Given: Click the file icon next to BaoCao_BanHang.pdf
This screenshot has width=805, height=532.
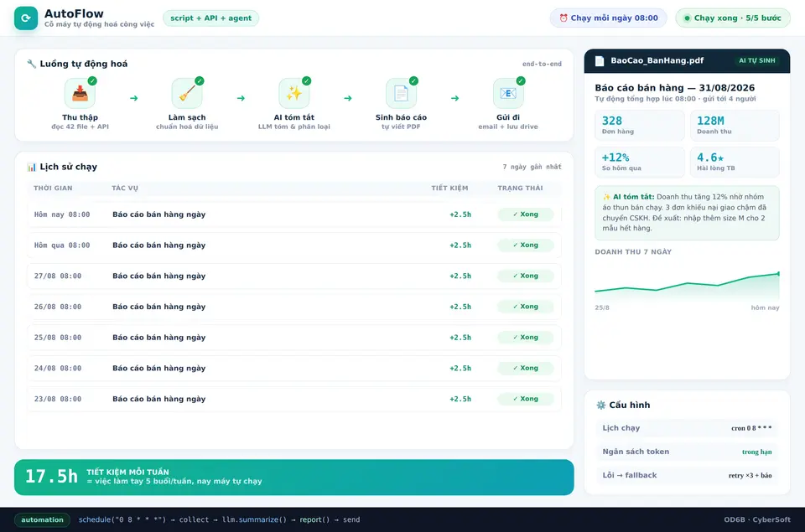Looking at the screenshot, I should tap(599, 61).
